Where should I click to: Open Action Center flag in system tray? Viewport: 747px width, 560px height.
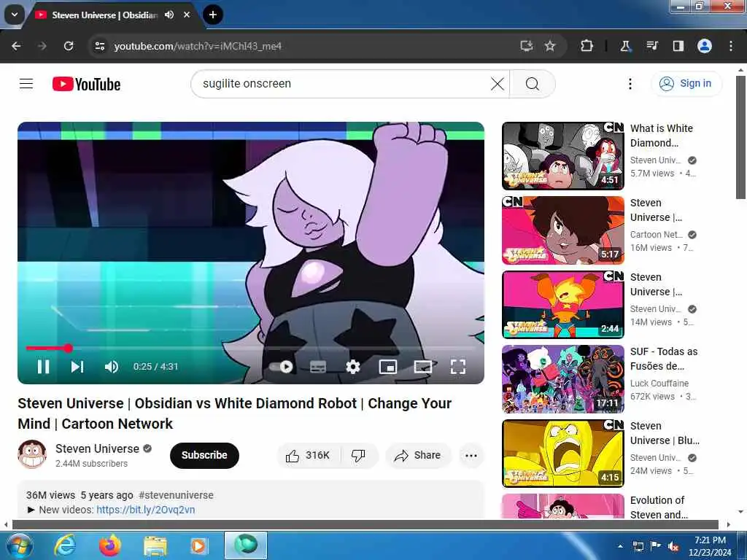pyautogui.click(x=656, y=546)
